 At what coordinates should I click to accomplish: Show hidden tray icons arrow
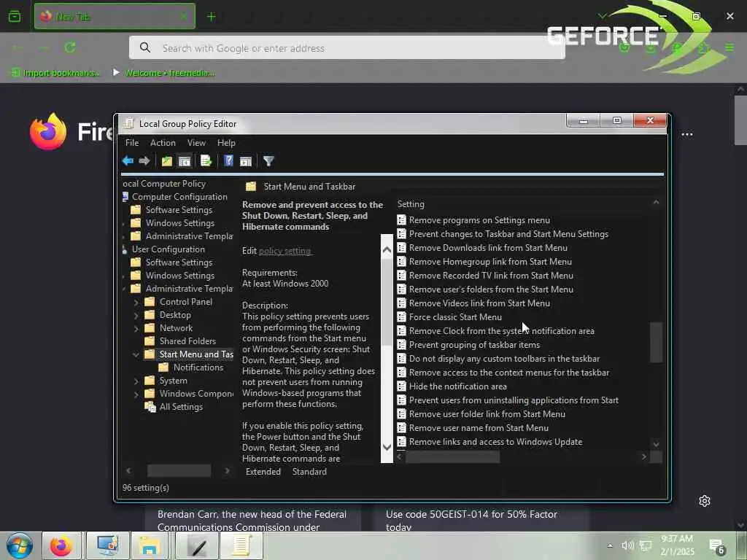(x=610, y=545)
